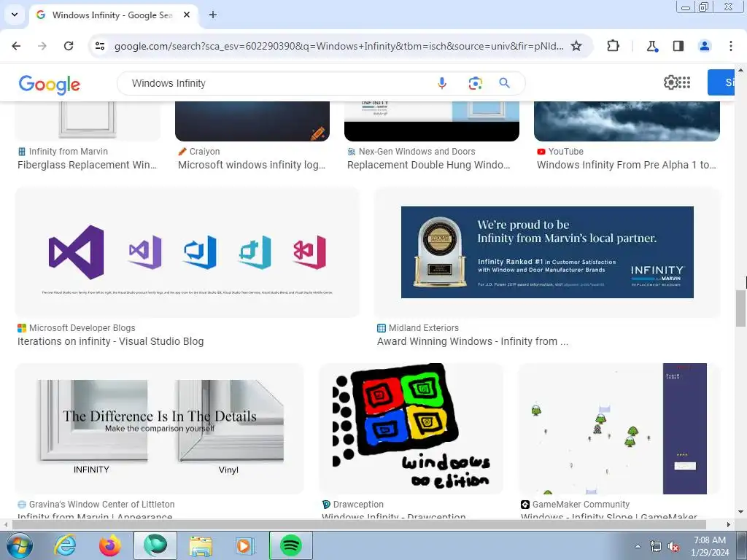Screen dimensions: 747x560
Task: Click the Midland Exteriors source label
Action: 424,328
